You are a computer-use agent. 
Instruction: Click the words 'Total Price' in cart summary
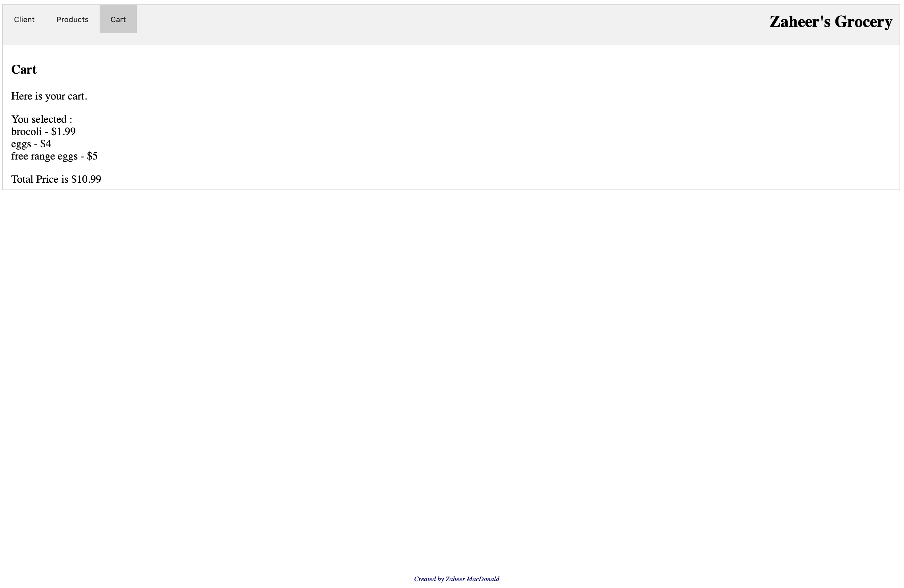point(34,179)
